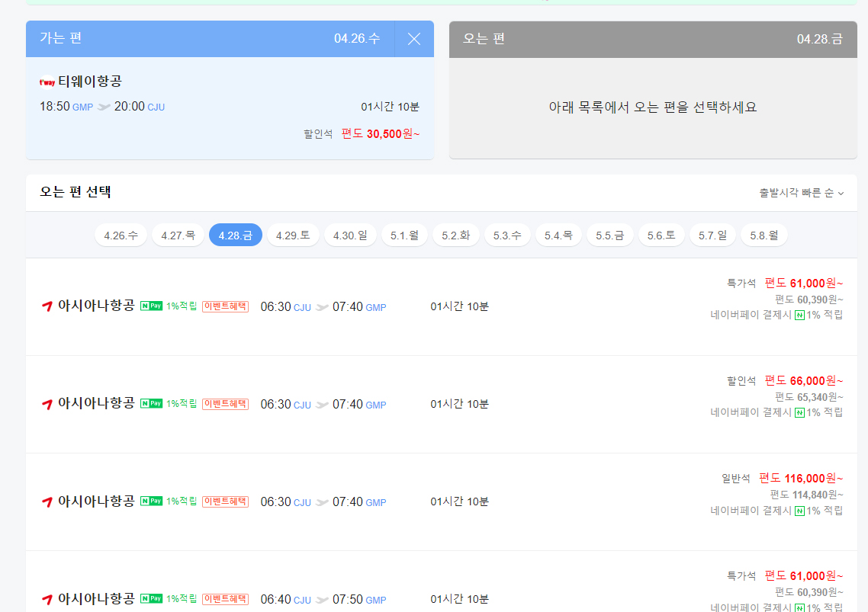Viewport: 868px width, 612px height.
Task: Close the selected departing flight card
Action: [x=413, y=39]
